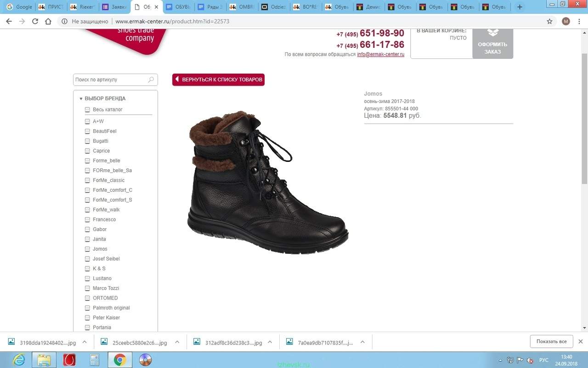
Task: Check the Marco Tozzi brand checkbox
Action: click(x=87, y=288)
